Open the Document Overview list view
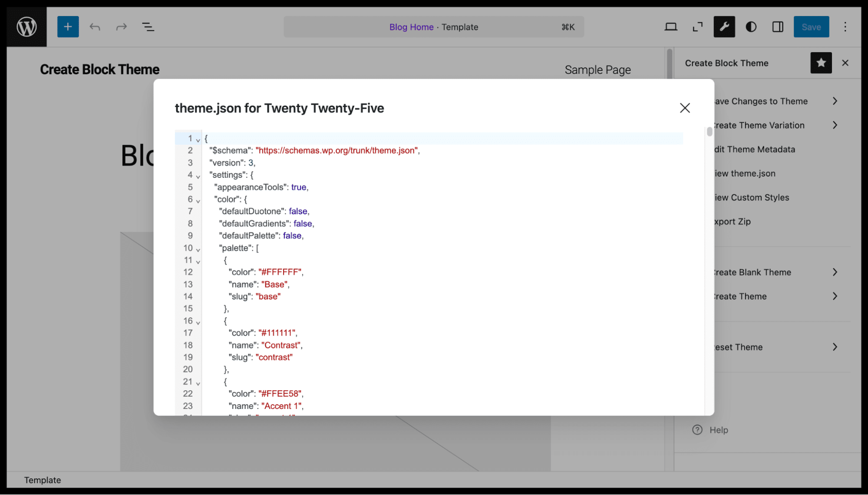The height and width of the screenshot is (495, 868). [148, 27]
